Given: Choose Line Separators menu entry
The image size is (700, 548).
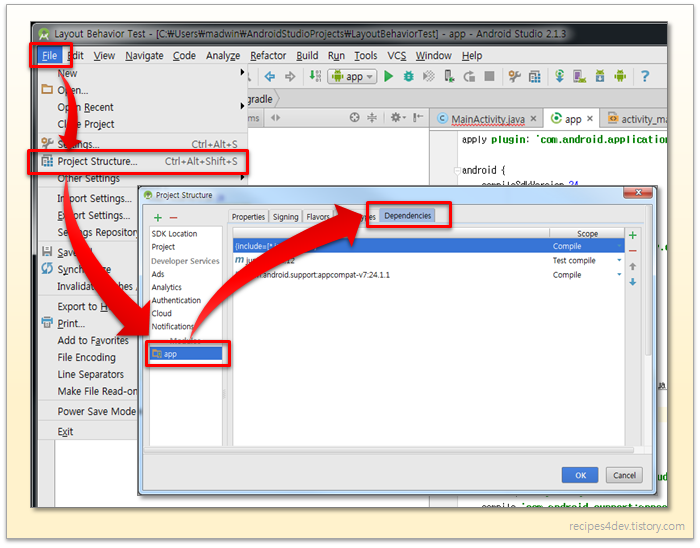Looking at the screenshot, I should click(90, 374).
